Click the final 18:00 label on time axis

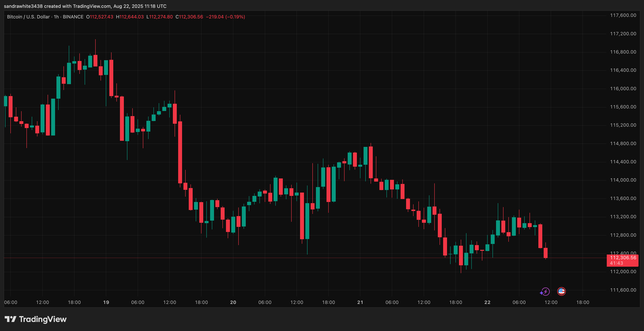tap(583, 302)
